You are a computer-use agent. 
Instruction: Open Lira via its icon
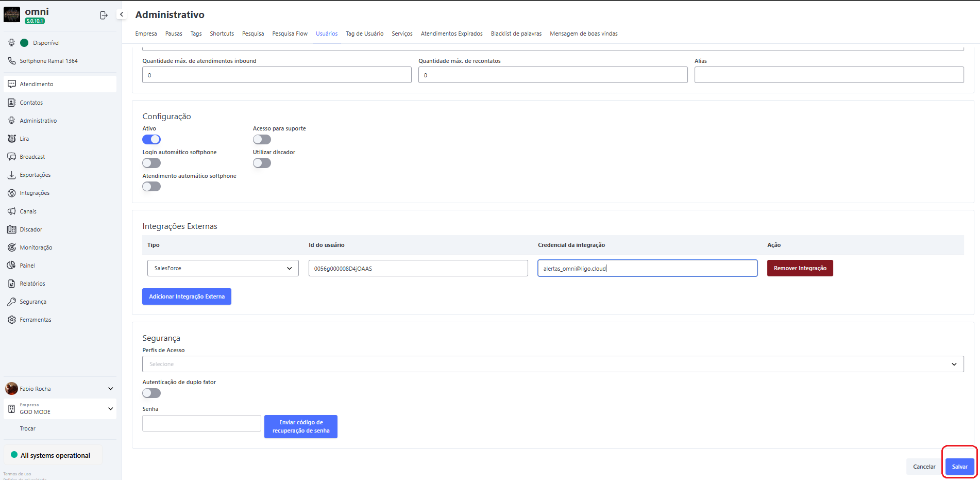[12, 139]
